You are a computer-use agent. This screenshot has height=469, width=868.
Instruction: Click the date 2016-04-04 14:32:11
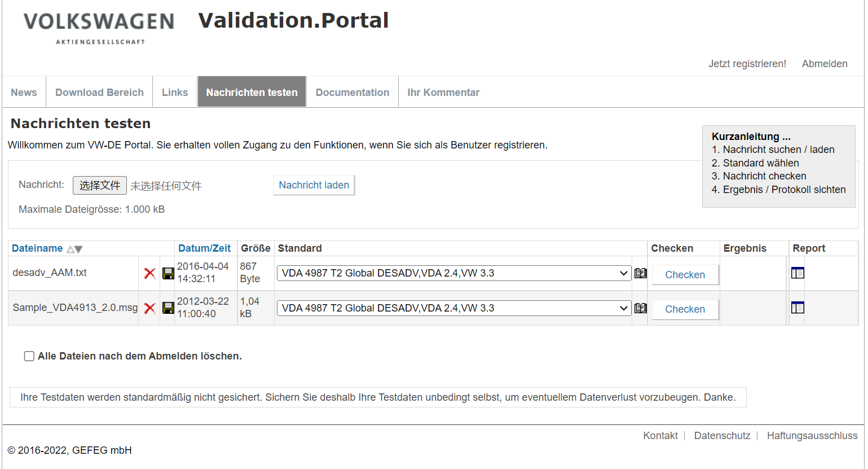click(x=203, y=273)
